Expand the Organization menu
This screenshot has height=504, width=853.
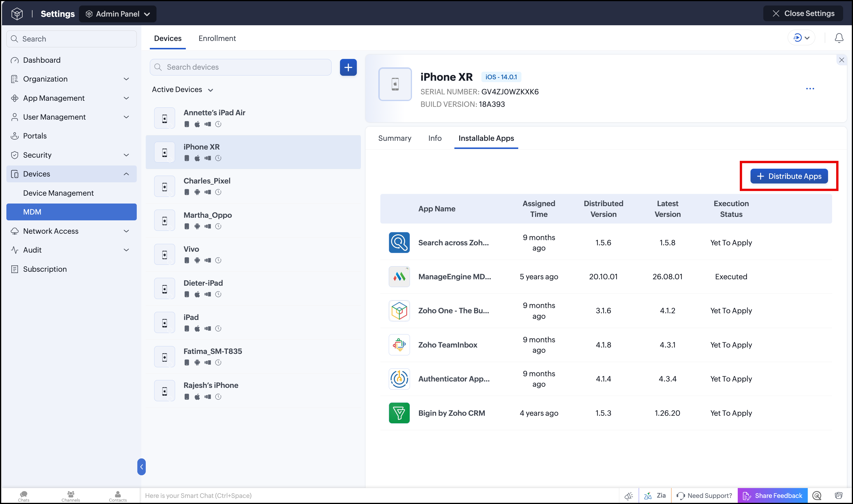[x=126, y=79]
